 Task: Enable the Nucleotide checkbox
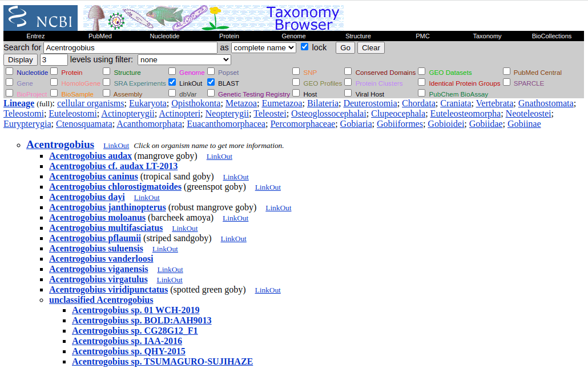pyautogui.click(x=10, y=71)
